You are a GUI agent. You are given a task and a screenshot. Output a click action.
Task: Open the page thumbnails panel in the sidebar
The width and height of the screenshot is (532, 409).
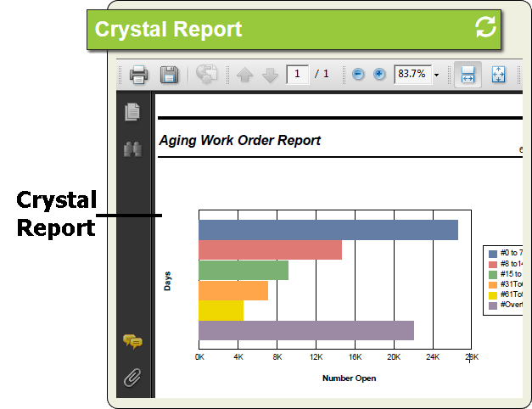point(132,112)
